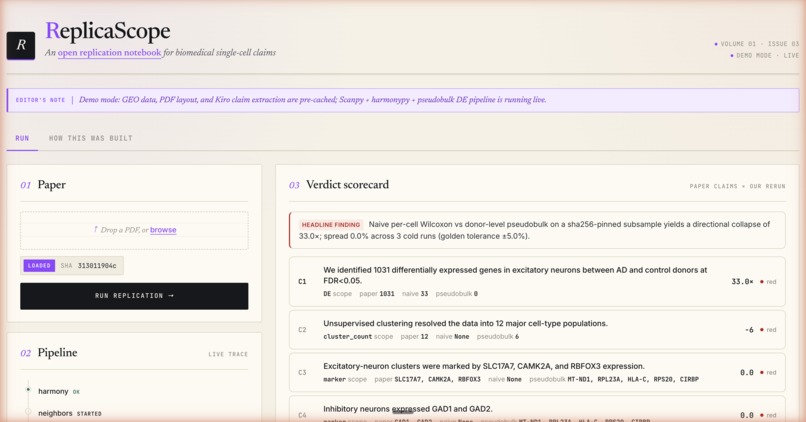The image size is (806, 422).
Task: Click the cluster_count scope tag in C2
Action: (358, 337)
